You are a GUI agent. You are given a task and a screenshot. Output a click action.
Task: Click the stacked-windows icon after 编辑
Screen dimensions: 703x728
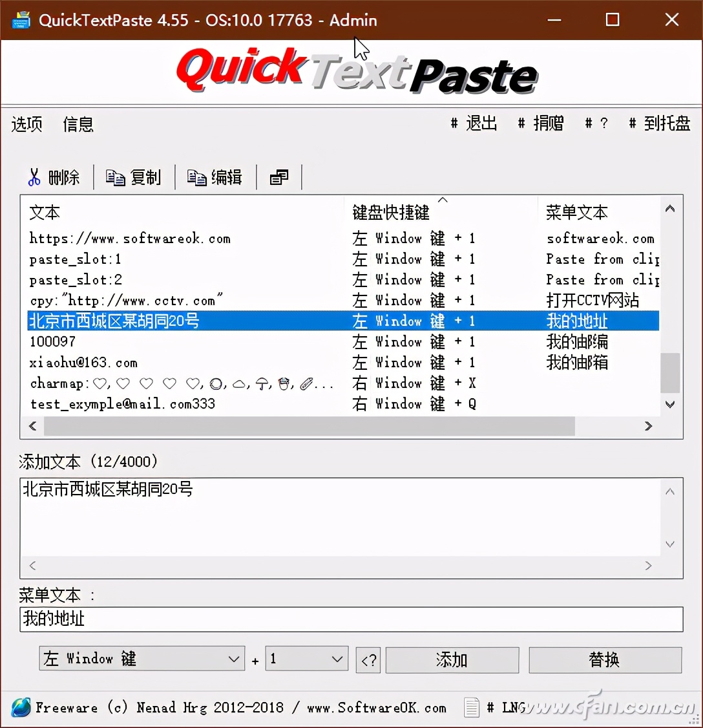click(279, 177)
